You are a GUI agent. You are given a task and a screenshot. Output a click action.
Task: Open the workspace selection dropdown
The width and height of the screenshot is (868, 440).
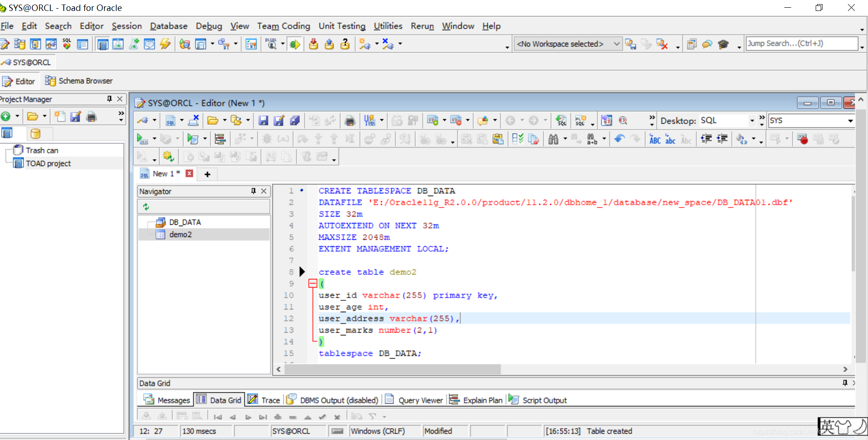[x=616, y=44]
